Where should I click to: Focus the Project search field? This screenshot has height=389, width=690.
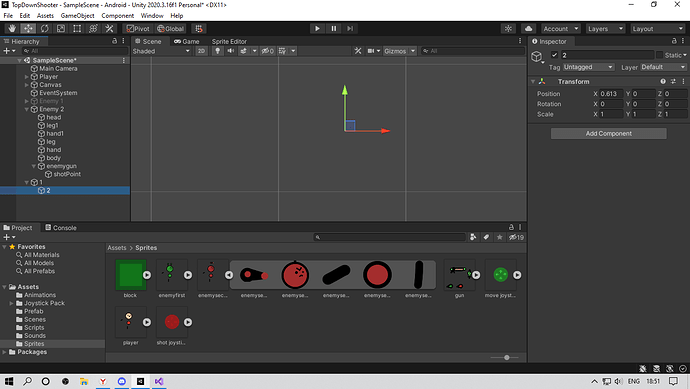pyautogui.click(x=389, y=237)
